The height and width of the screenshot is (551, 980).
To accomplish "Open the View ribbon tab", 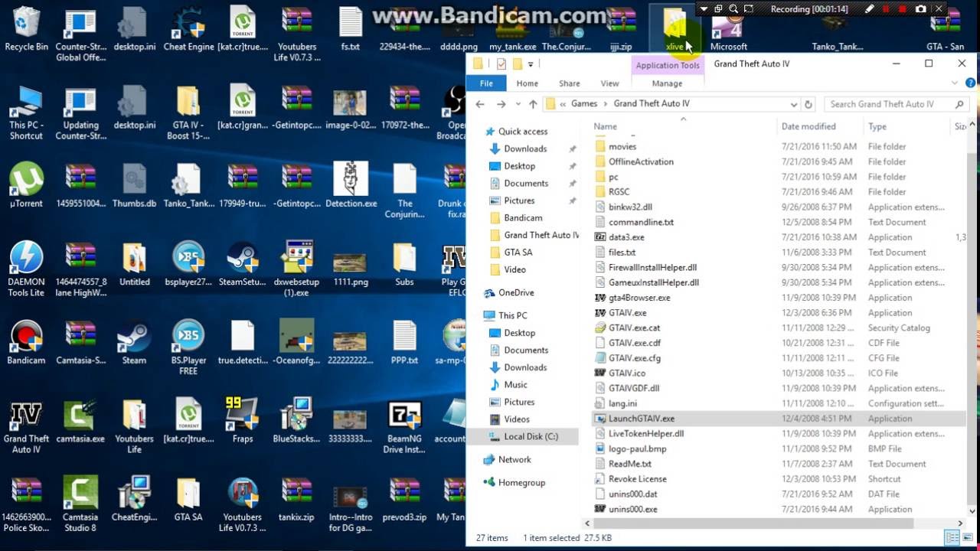I will 609,83.
